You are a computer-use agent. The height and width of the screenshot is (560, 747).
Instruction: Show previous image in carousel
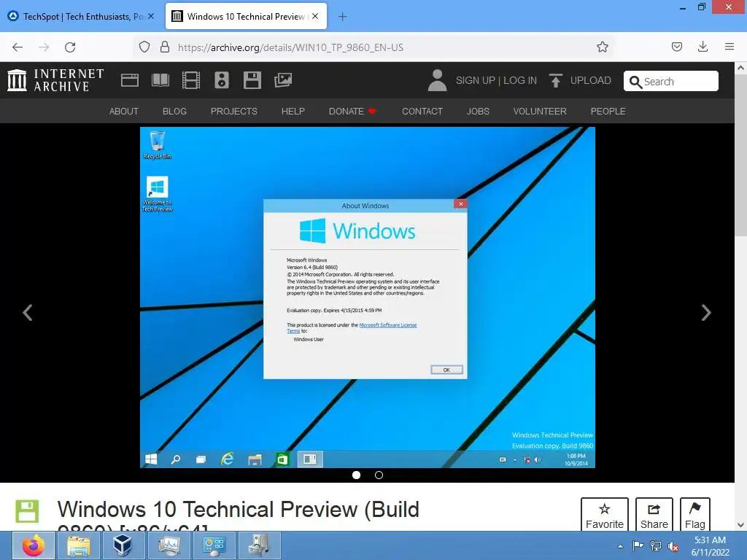click(28, 312)
